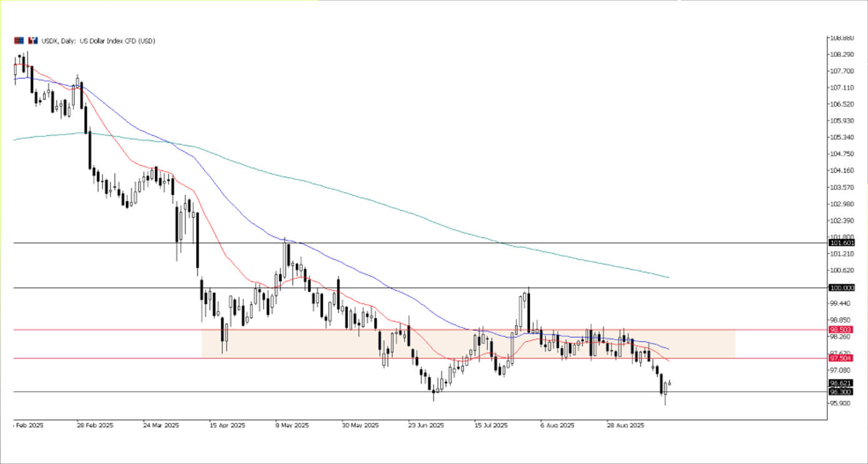
Task: Click the red 98.503 price label
Action: coord(841,329)
